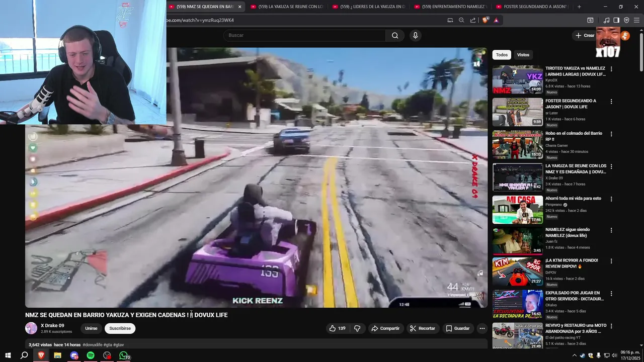Image resolution: width=644 pixels, height=362 pixels.
Task: Open the X Drake 09 channel avatar
Action: pos(31,328)
